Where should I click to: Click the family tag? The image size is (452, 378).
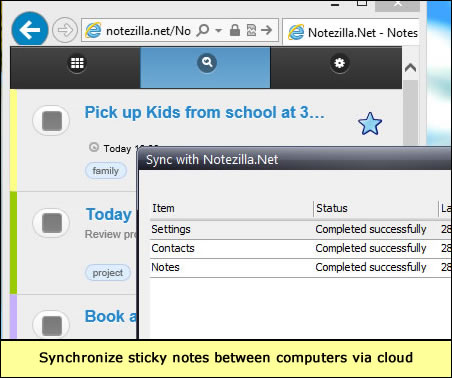point(106,171)
